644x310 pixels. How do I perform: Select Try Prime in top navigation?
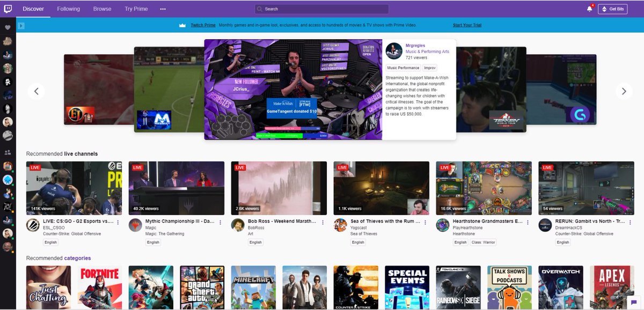[136, 9]
